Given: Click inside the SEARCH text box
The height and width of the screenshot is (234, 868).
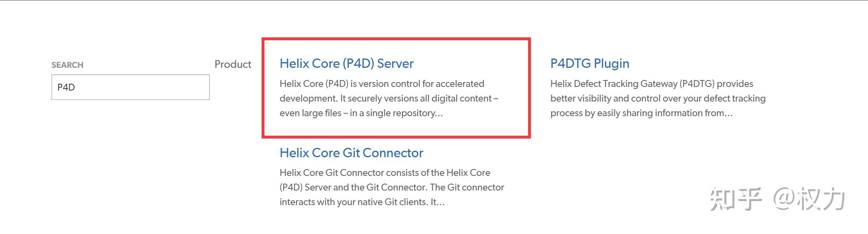Looking at the screenshot, I should tap(130, 87).
